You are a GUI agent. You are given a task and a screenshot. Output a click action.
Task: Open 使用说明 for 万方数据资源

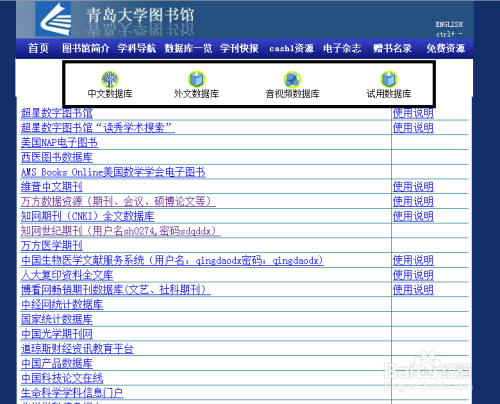coord(413,201)
